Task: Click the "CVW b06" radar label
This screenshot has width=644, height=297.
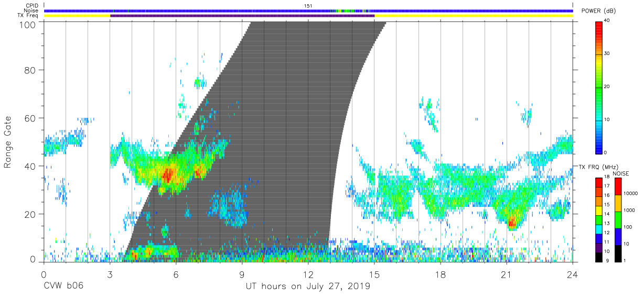Action: (63, 287)
